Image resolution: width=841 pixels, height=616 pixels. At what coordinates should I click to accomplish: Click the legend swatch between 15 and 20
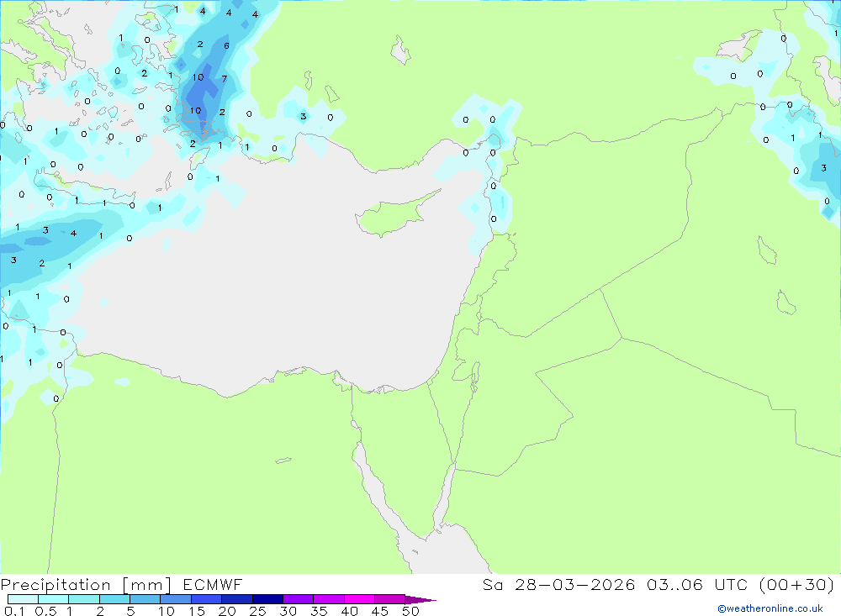pos(206,599)
